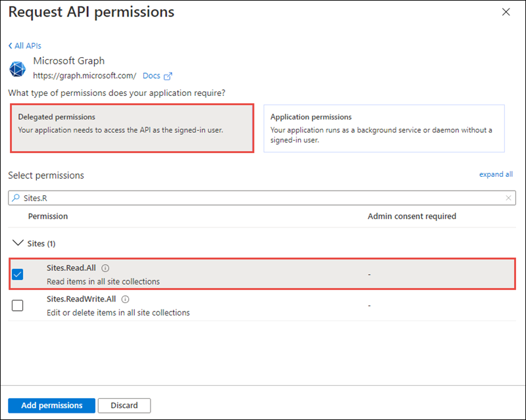The image size is (526, 420).
Task: Click the expand all link
Action: tap(496, 174)
